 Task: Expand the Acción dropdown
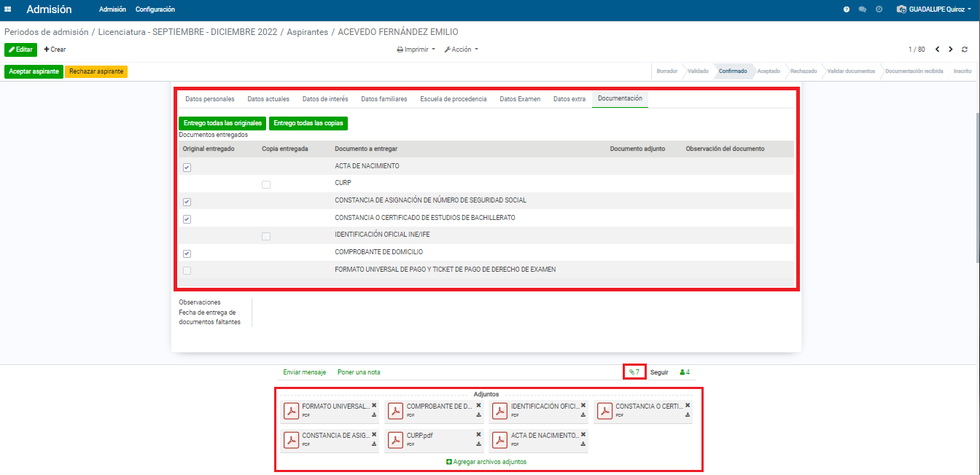[462, 50]
